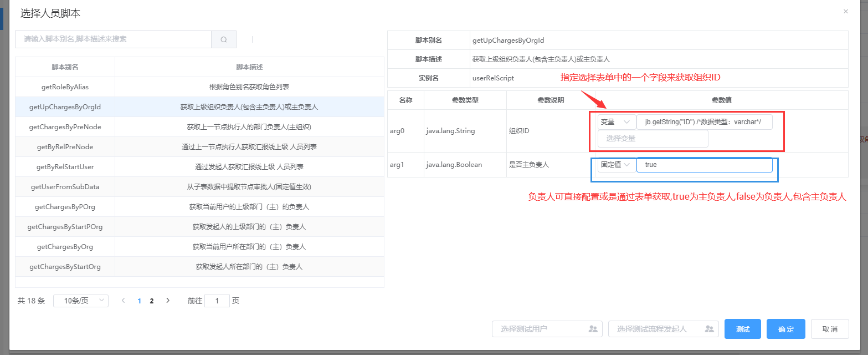
Task: Open the 变量 type dropdown for arg0
Action: pyautogui.click(x=617, y=122)
